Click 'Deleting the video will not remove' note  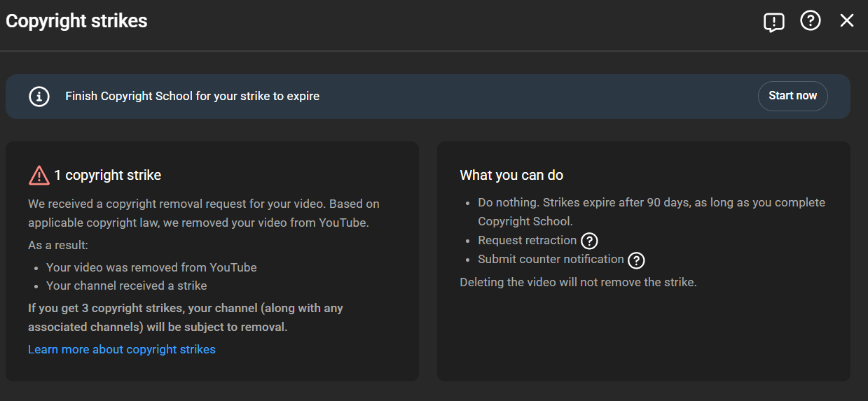[x=578, y=282]
